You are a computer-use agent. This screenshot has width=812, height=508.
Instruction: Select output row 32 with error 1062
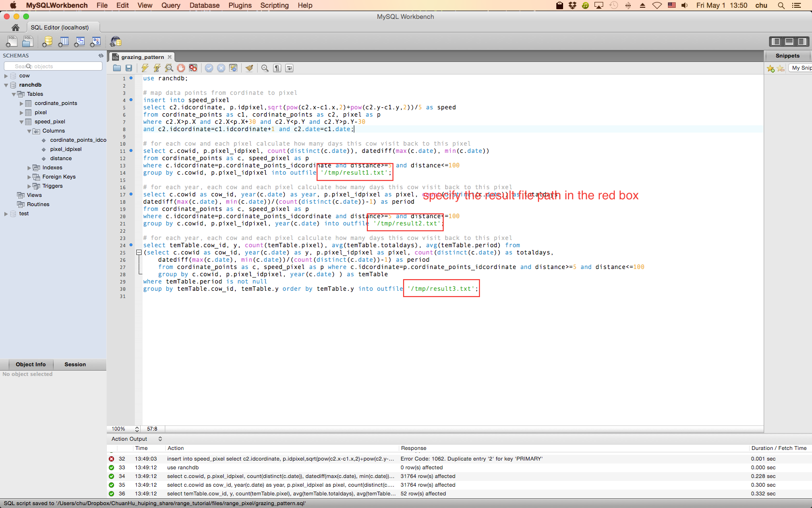point(459,459)
